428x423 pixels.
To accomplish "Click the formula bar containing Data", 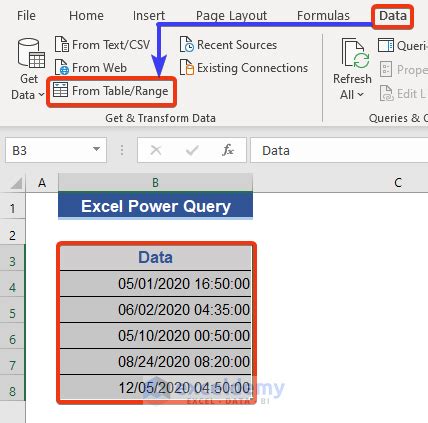I will coord(339,150).
